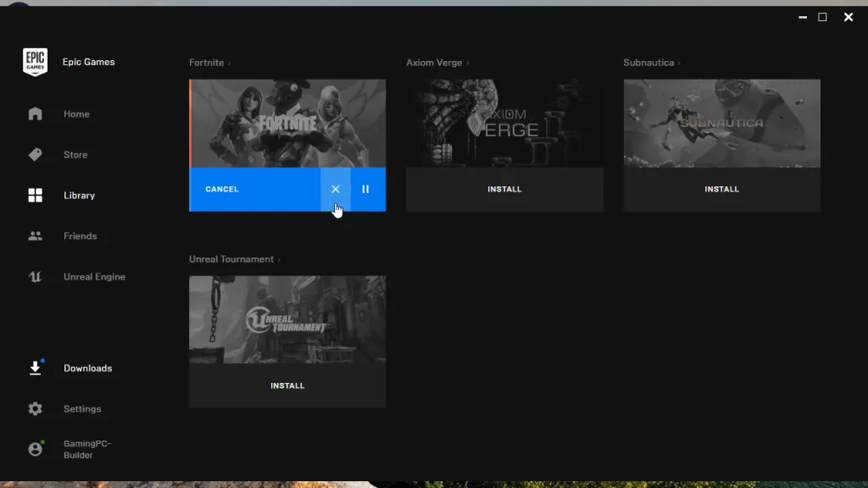Click the Home house icon
868x488 pixels.
tap(35, 114)
